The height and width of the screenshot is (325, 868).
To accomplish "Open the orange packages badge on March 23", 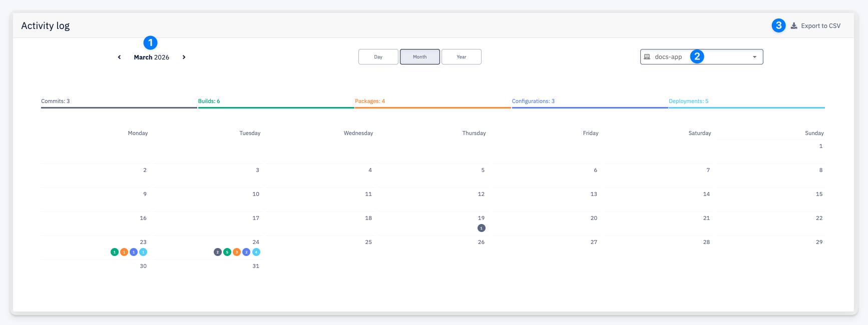I will click(124, 252).
